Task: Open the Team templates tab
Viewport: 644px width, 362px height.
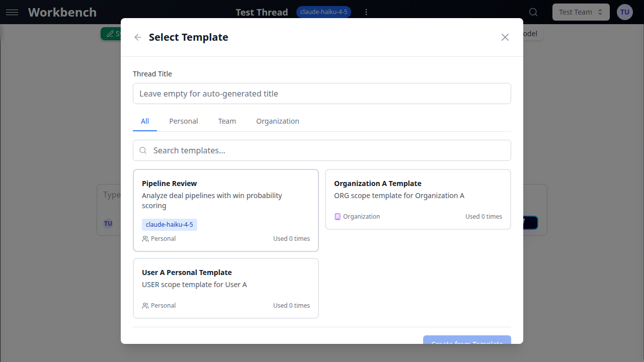Action: (x=227, y=121)
